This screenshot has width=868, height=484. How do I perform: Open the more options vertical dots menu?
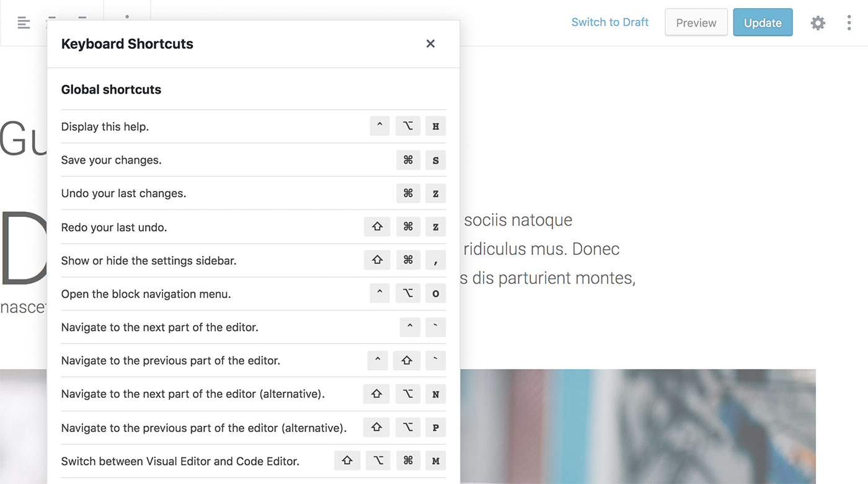[849, 23]
